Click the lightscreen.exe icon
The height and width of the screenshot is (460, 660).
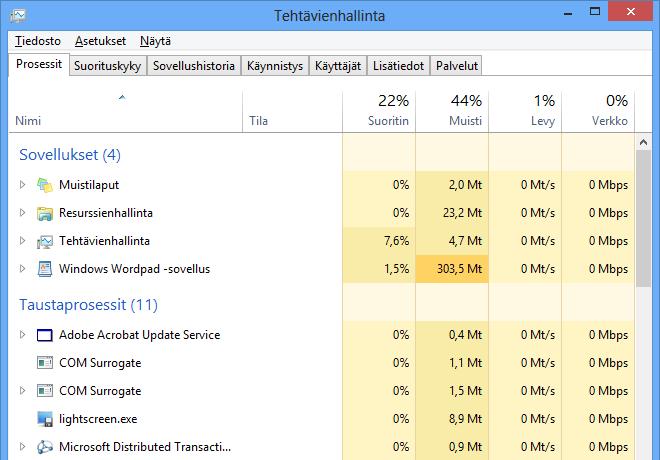(45, 419)
